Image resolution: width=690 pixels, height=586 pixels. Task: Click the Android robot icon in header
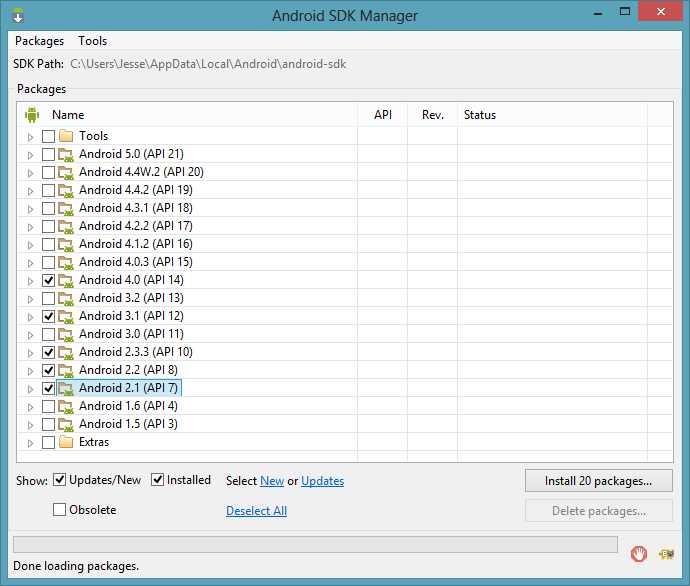(31, 115)
